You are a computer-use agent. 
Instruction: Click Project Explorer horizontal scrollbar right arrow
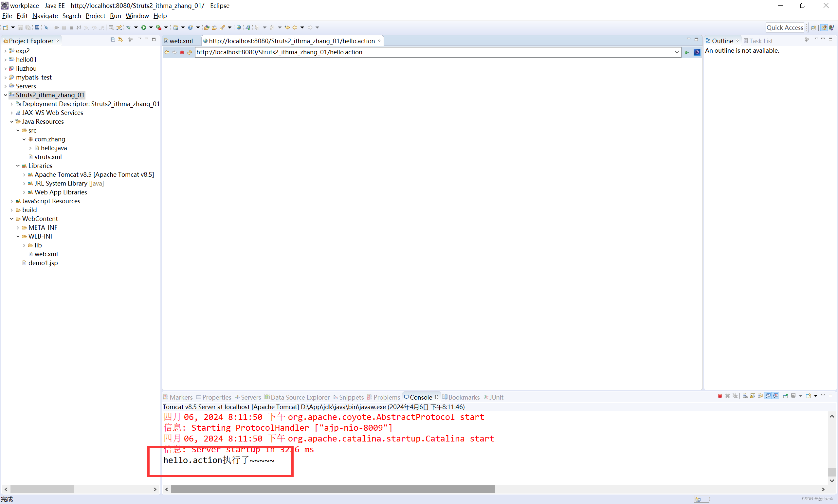pyautogui.click(x=155, y=489)
